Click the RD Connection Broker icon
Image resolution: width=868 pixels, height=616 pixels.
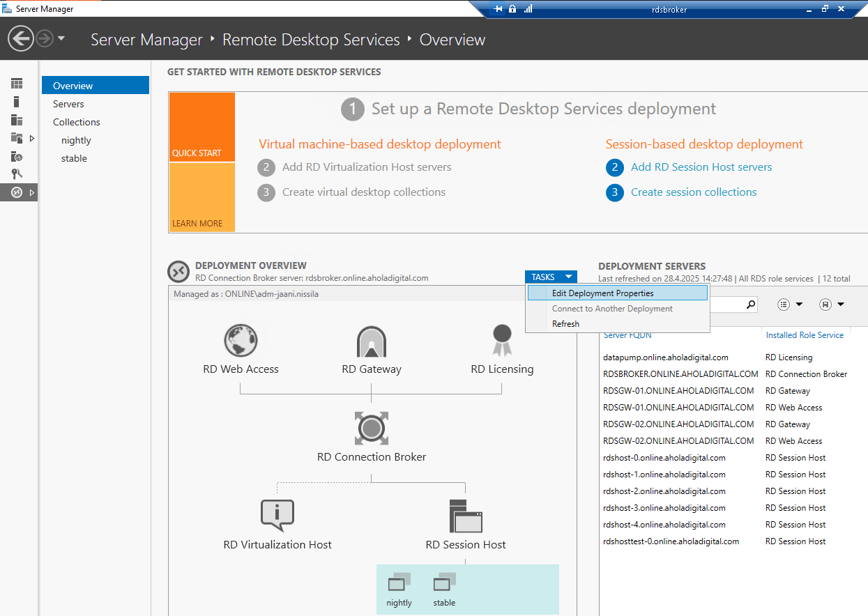point(372,428)
